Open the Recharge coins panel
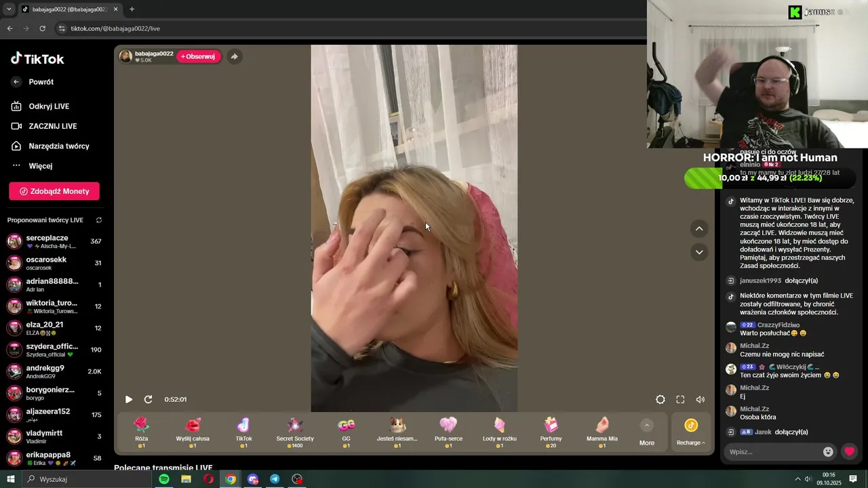 [691, 432]
